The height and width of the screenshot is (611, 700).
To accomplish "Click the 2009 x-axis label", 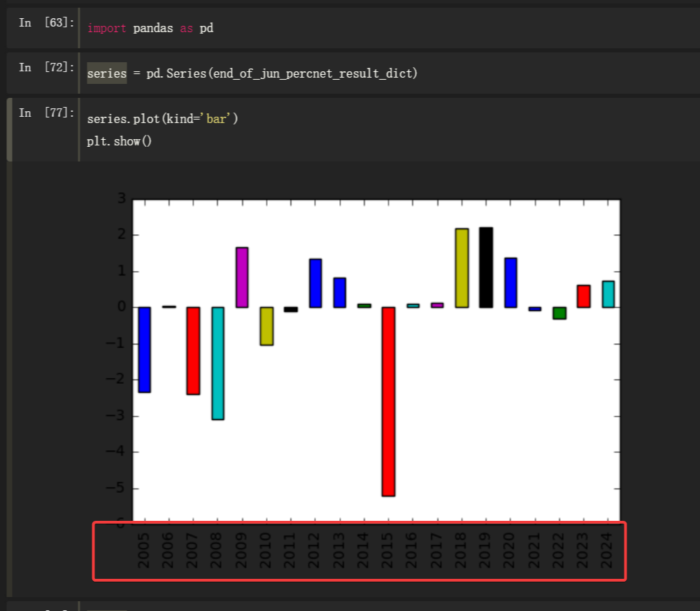I will pyautogui.click(x=241, y=550).
